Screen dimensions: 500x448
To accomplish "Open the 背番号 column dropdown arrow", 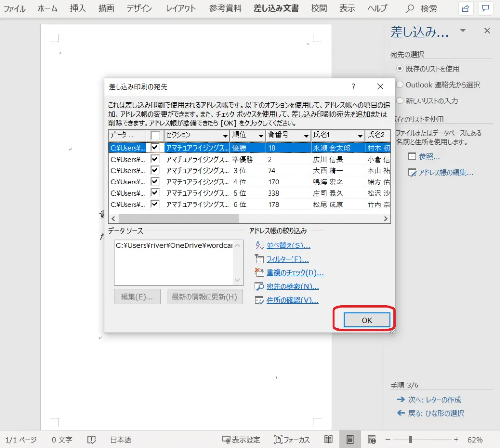I will (x=306, y=136).
